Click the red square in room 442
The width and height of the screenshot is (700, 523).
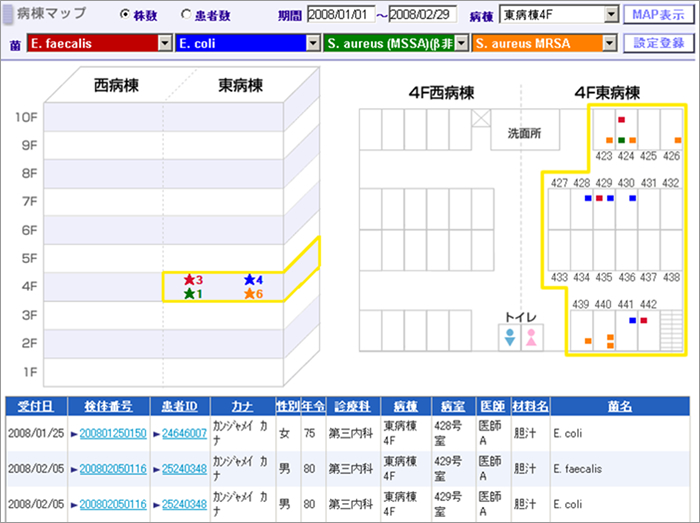click(x=644, y=321)
